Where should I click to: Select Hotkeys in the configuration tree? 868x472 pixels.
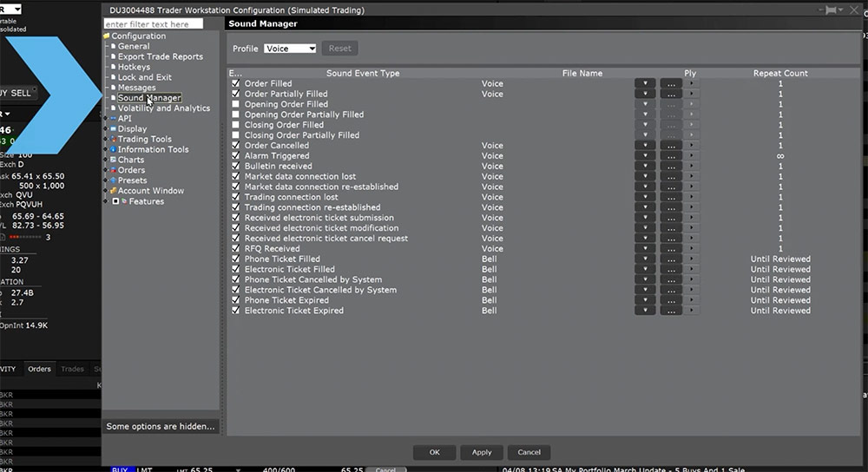point(134,67)
